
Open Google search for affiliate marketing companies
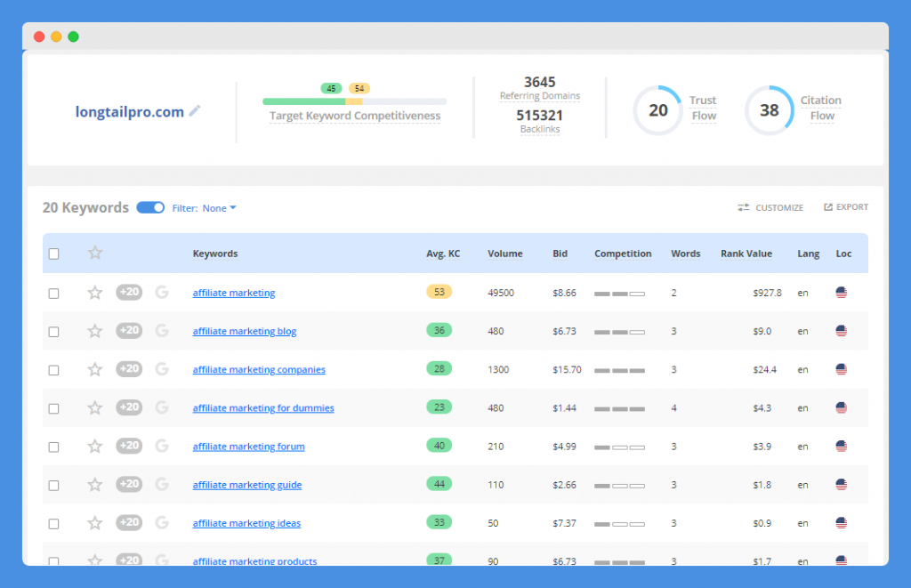pos(162,368)
